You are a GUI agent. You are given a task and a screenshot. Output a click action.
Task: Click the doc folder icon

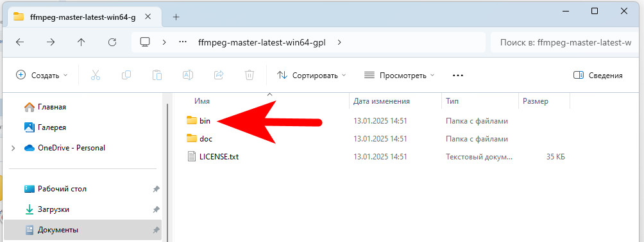point(191,139)
